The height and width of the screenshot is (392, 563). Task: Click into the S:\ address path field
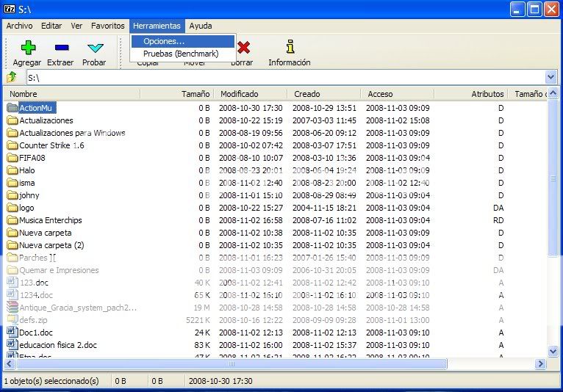point(285,77)
